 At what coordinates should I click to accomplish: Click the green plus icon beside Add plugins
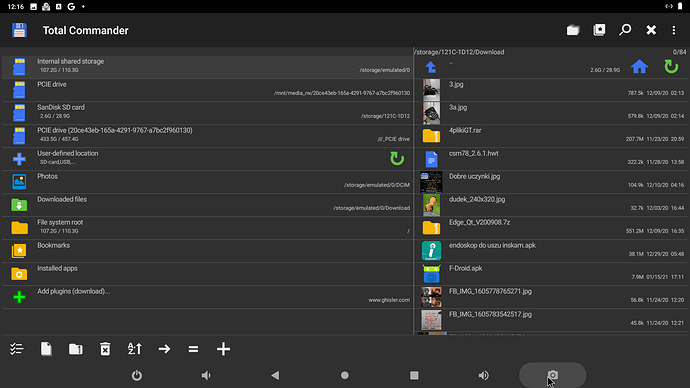(19, 297)
